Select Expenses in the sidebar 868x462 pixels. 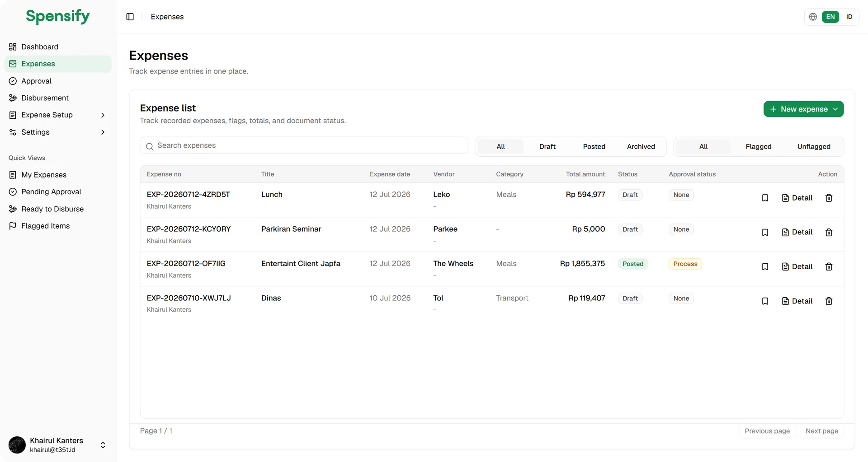(x=58, y=64)
